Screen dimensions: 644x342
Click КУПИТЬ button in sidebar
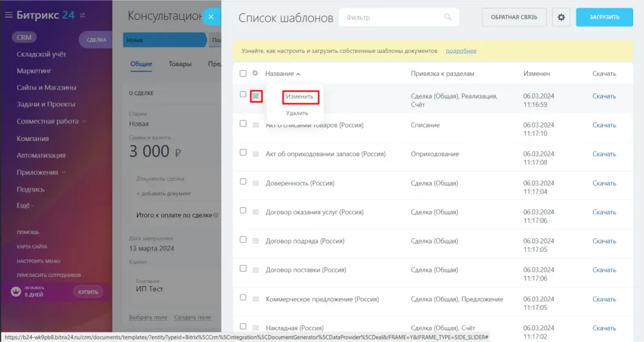(88, 292)
